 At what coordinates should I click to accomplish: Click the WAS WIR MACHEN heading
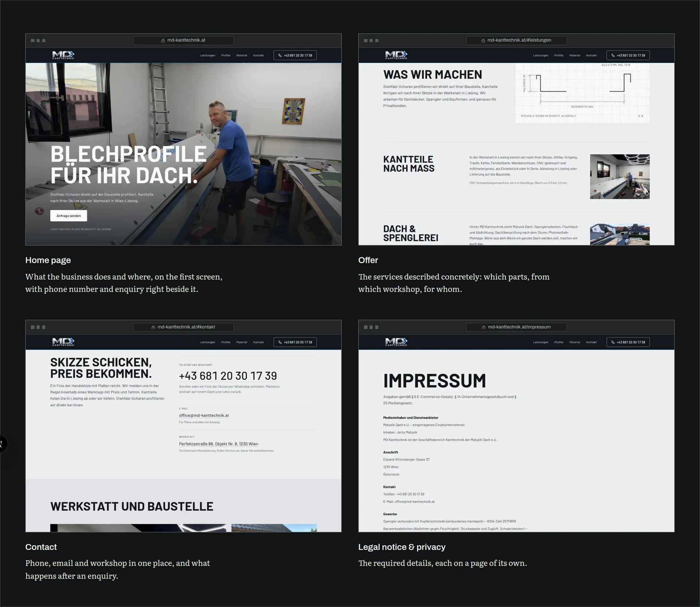click(432, 74)
